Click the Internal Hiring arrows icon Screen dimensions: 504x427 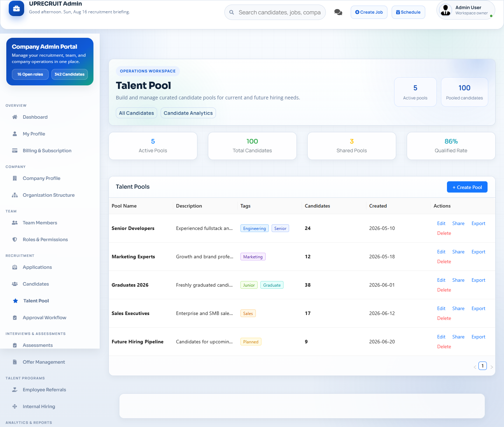point(15,406)
